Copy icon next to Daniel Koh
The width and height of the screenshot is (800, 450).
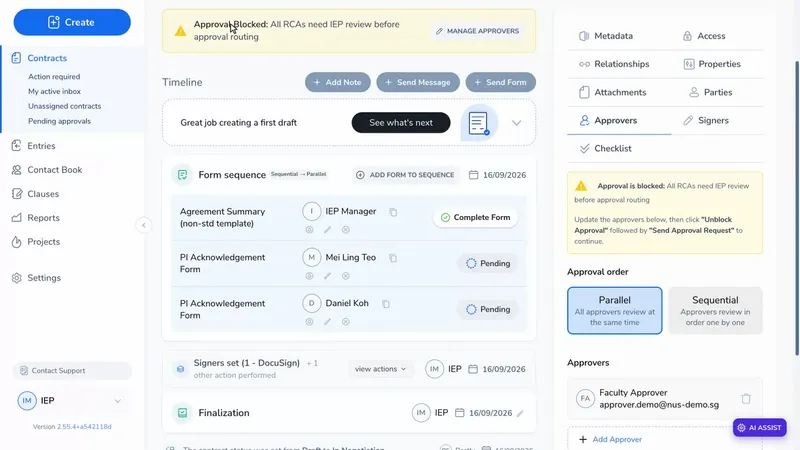[386, 304]
